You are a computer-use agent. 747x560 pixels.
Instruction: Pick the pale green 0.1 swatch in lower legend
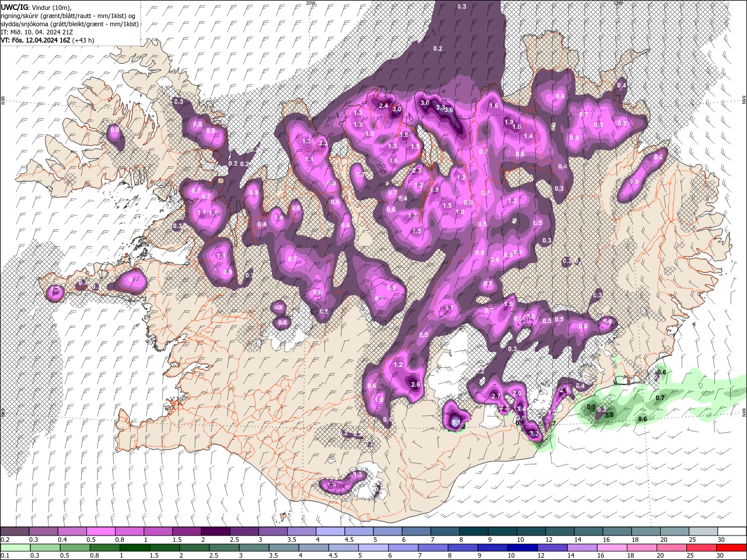[15, 547]
